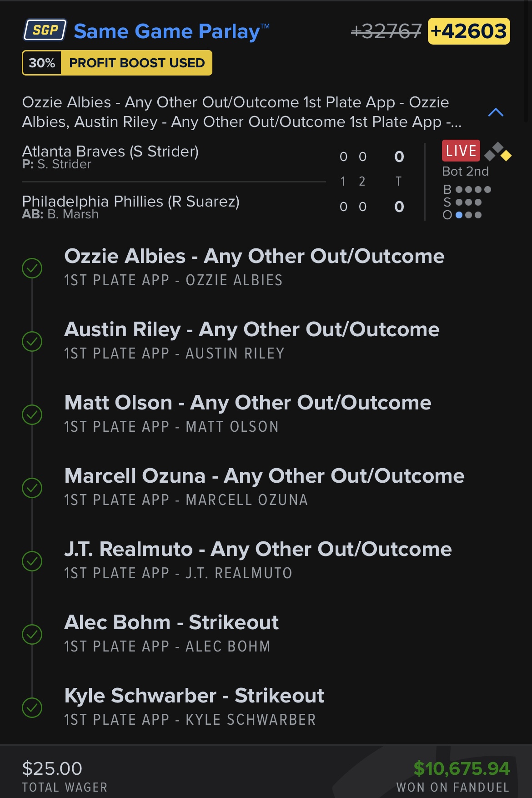Click the green check beside J.T. Realmuto leg

pyautogui.click(x=32, y=561)
